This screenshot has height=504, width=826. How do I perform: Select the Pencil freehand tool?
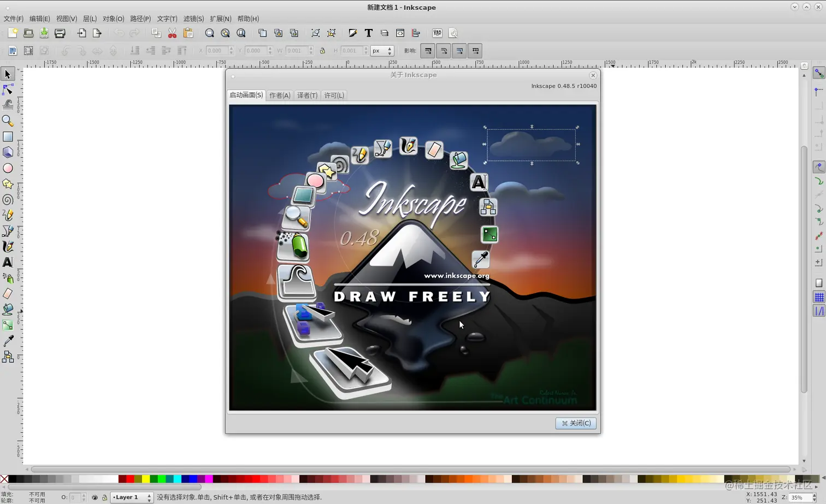8,215
